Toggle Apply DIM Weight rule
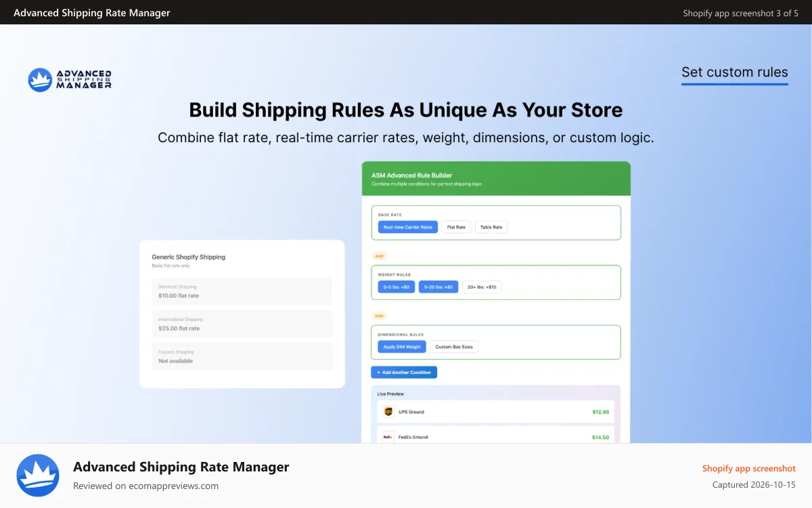812x508 pixels. [x=402, y=347]
